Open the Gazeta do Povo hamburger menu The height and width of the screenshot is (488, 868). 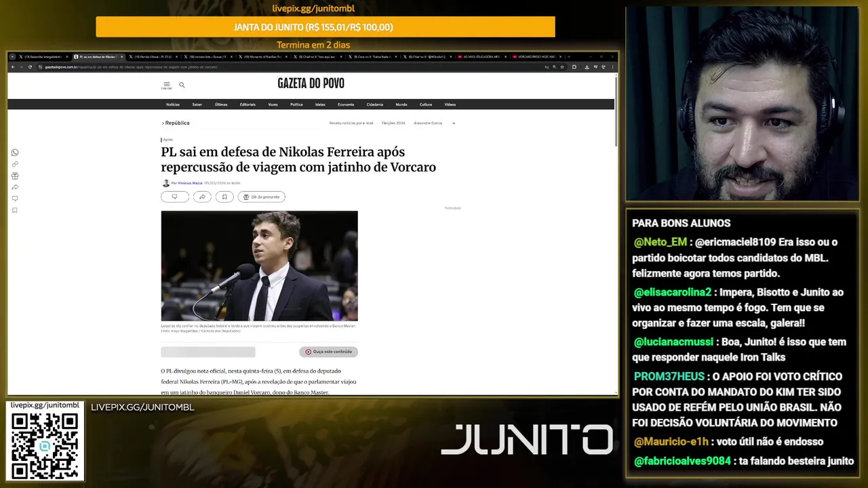pos(166,85)
